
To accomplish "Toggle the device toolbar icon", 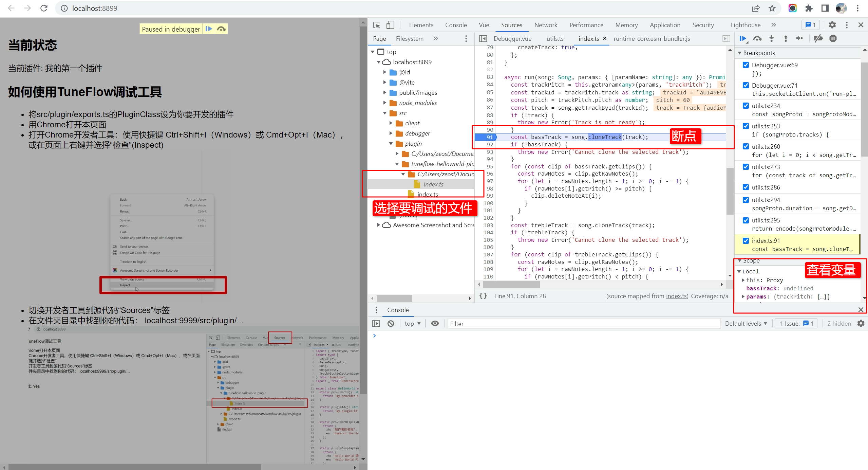I will (390, 25).
